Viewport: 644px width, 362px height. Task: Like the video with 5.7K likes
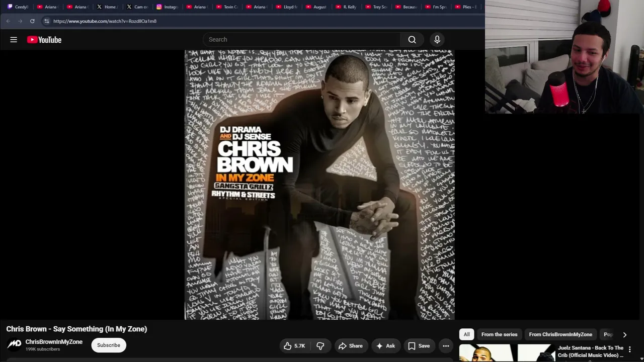[294, 346]
